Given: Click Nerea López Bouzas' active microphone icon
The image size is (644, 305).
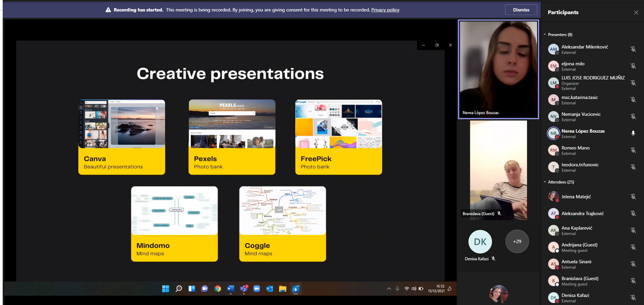Looking at the screenshot, I should [x=633, y=133].
